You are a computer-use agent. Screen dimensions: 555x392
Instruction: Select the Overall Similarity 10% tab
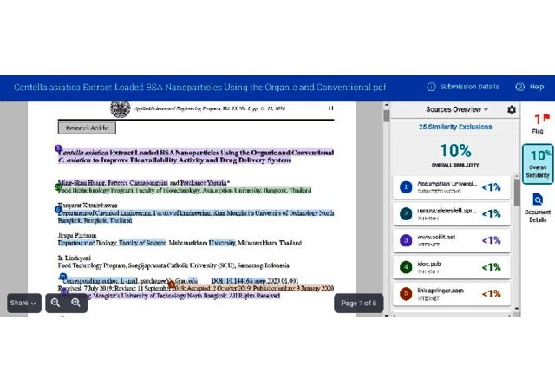pyautogui.click(x=538, y=164)
